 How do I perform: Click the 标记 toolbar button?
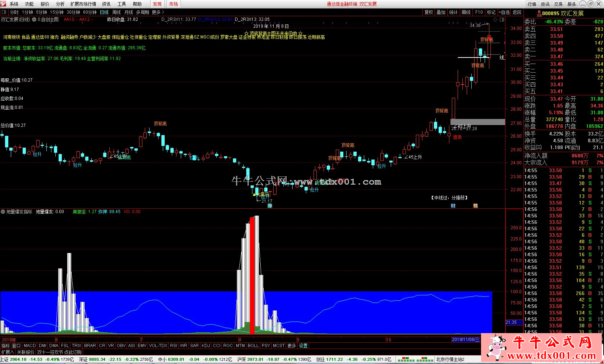coord(491,12)
